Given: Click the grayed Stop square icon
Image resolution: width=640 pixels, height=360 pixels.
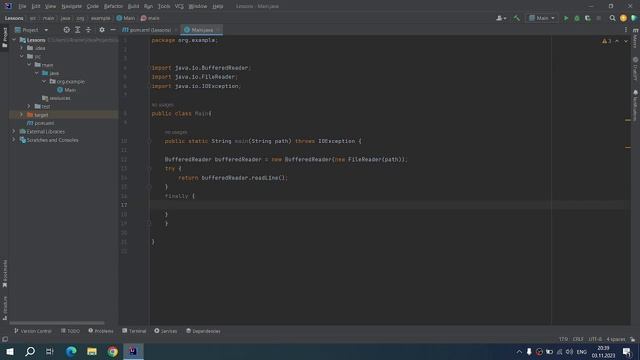Looking at the screenshot, I should tap(599, 18).
